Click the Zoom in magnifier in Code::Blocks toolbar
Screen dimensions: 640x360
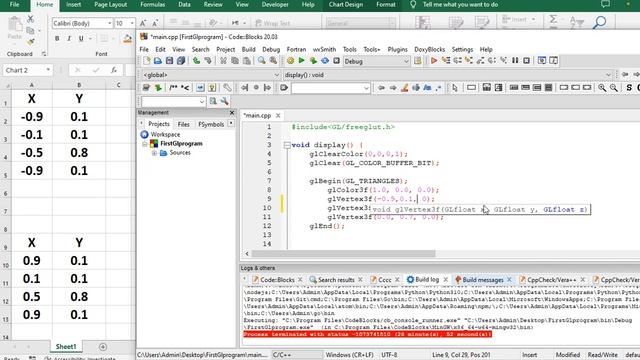pos(602,88)
